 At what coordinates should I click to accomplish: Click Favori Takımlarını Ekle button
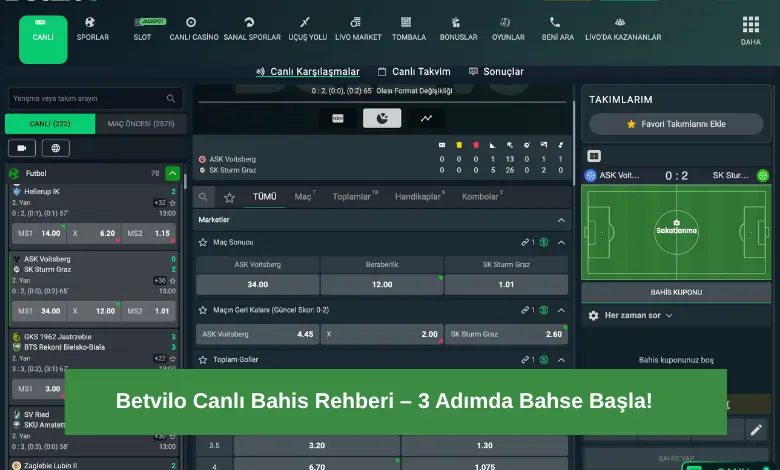(676, 124)
